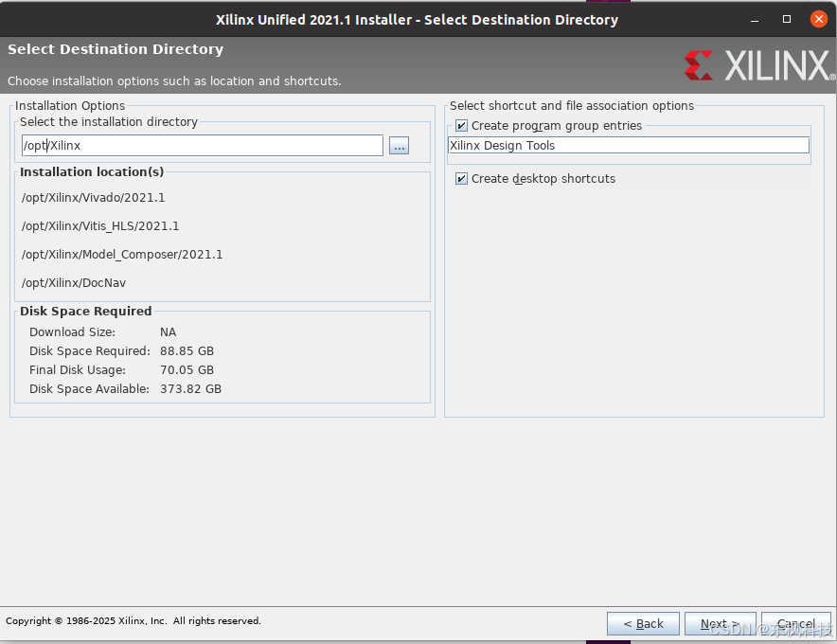This screenshot has width=837, height=644.
Task: Close the installer with orange X
Action: click(x=818, y=19)
